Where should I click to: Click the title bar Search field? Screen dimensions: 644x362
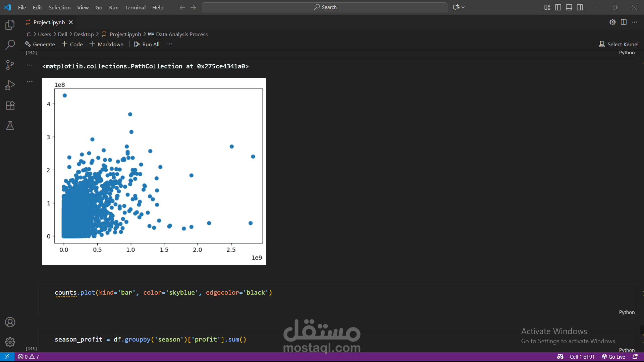pos(324,7)
